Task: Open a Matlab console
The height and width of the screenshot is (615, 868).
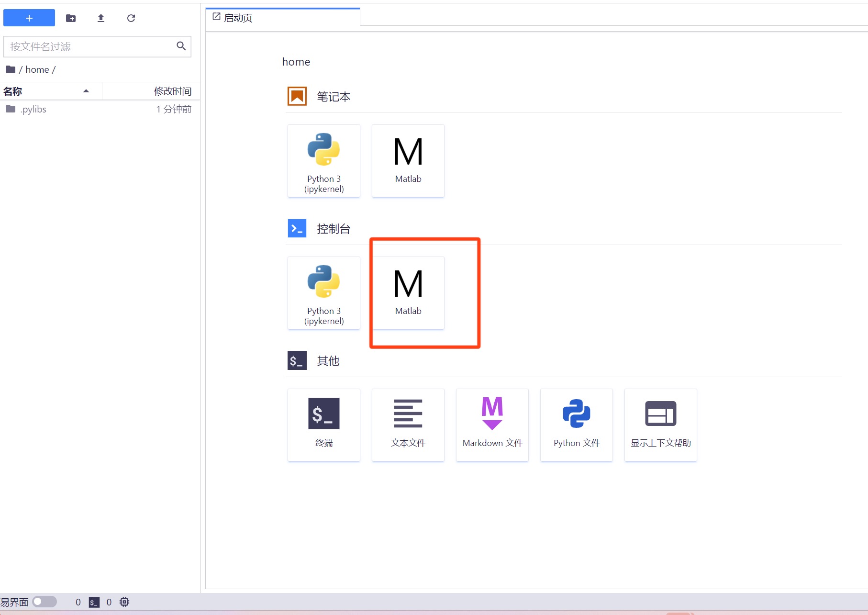Action: point(408,293)
